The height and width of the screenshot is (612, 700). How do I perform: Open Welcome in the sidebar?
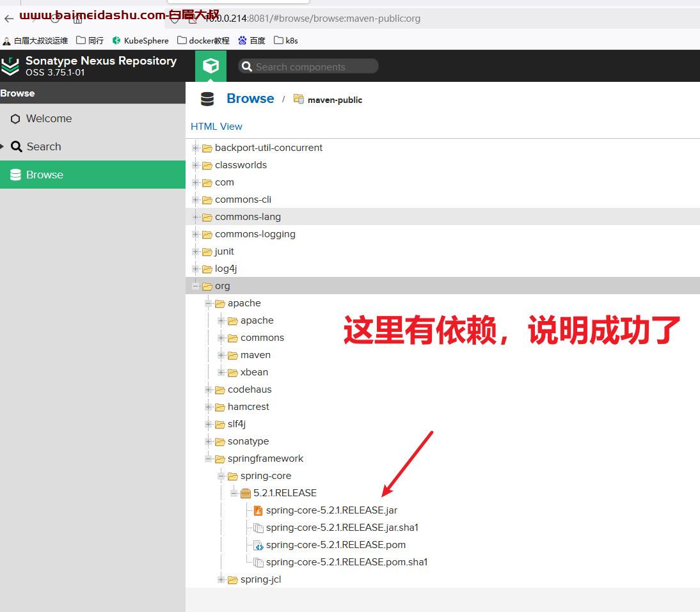[93, 119]
